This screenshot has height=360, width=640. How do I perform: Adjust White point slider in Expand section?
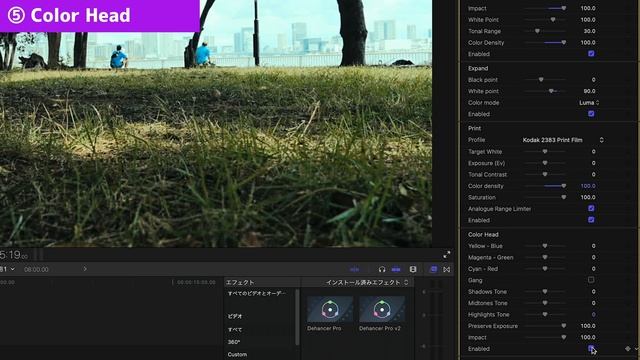click(x=545, y=91)
